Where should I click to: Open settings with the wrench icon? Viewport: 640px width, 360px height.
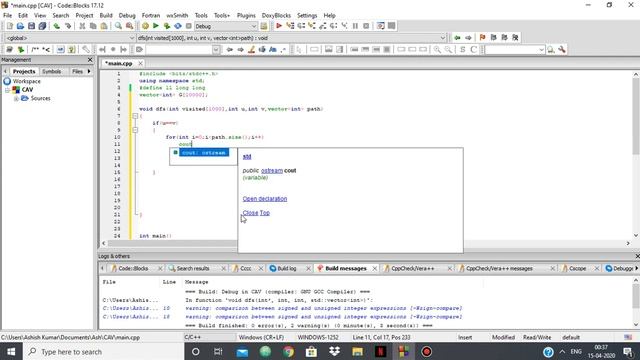coord(562,49)
